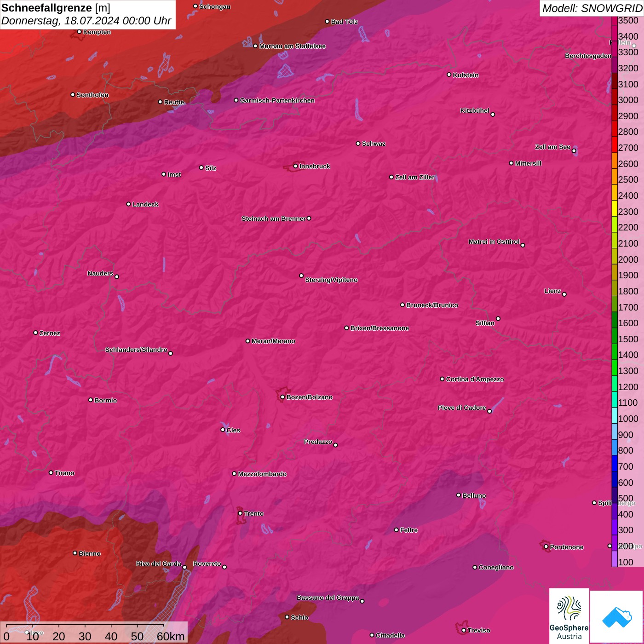Click the Kempten location marker
Viewport: 644px width, 644px height.
tap(79, 32)
